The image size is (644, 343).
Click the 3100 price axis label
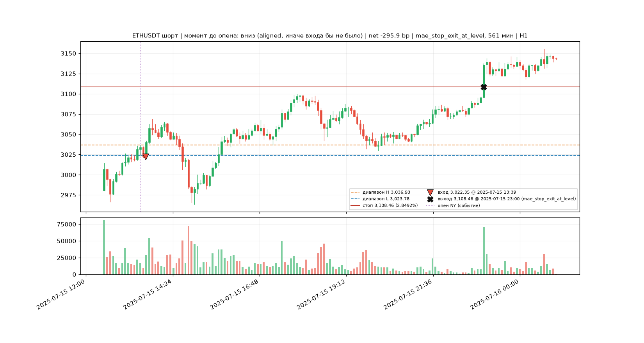(68, 94)
